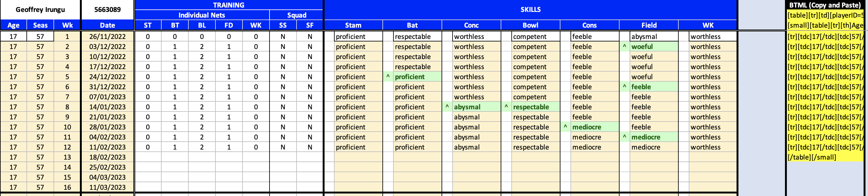Screen dimensions: 868x196
Task: Click the caret beside green "woeful" cell
Action: pyautogui.click(x=624, y=46)
